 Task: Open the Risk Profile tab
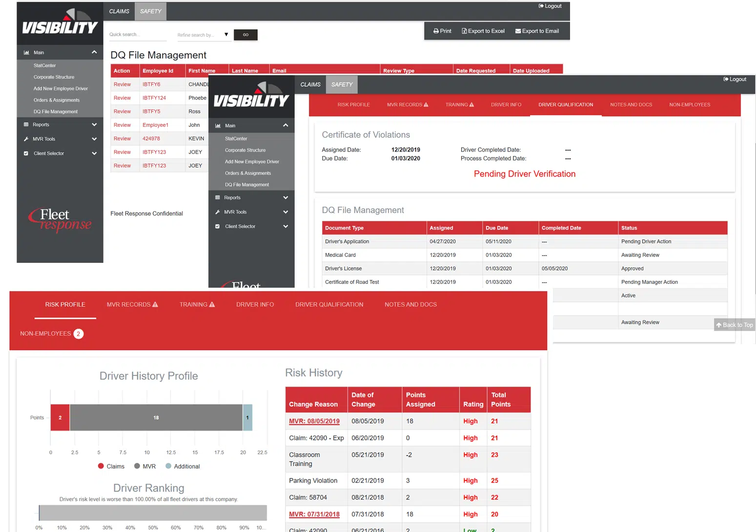(65, 305)
